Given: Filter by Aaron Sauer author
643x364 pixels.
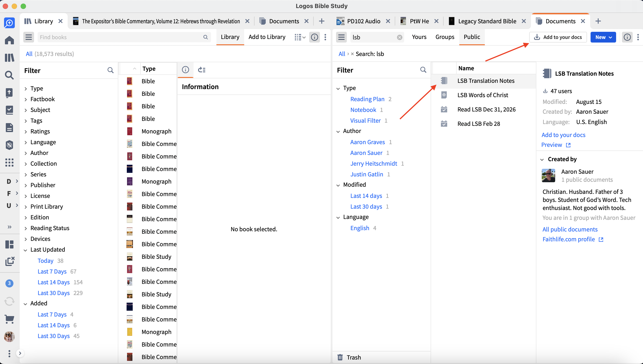Looking at the screenshot, I should point(366,153).
